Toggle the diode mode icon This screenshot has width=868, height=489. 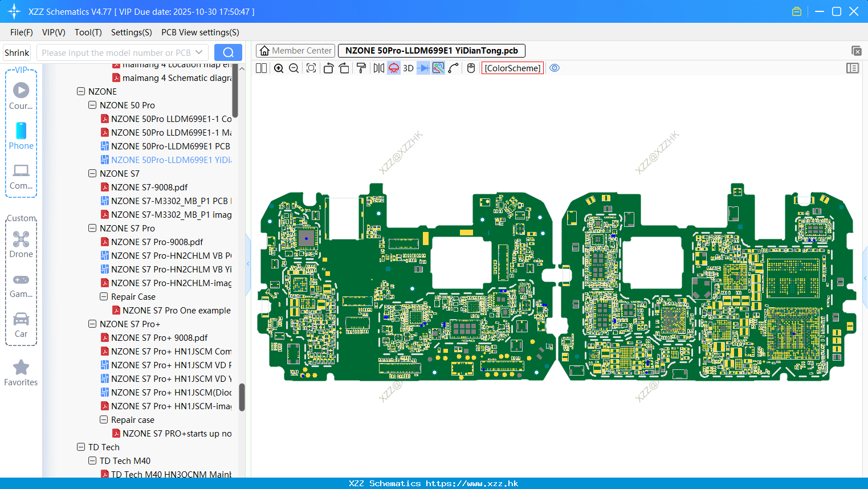[x=423, y=68]
